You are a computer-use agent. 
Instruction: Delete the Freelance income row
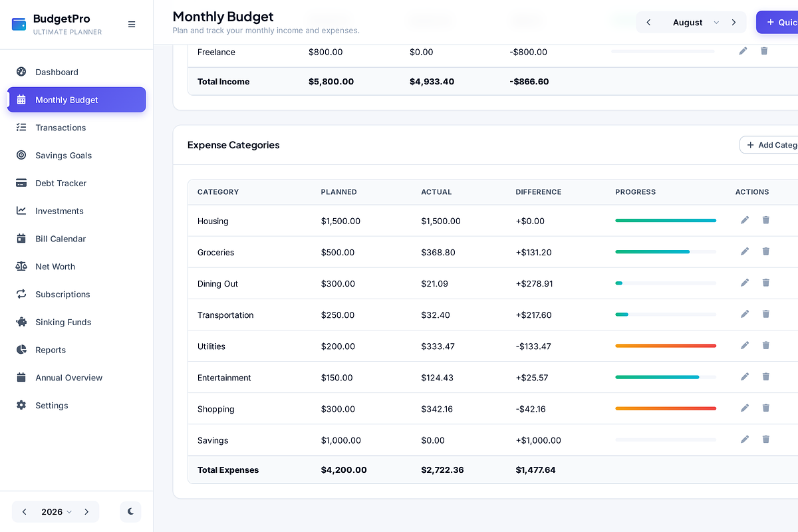click(x=764, y=51)
